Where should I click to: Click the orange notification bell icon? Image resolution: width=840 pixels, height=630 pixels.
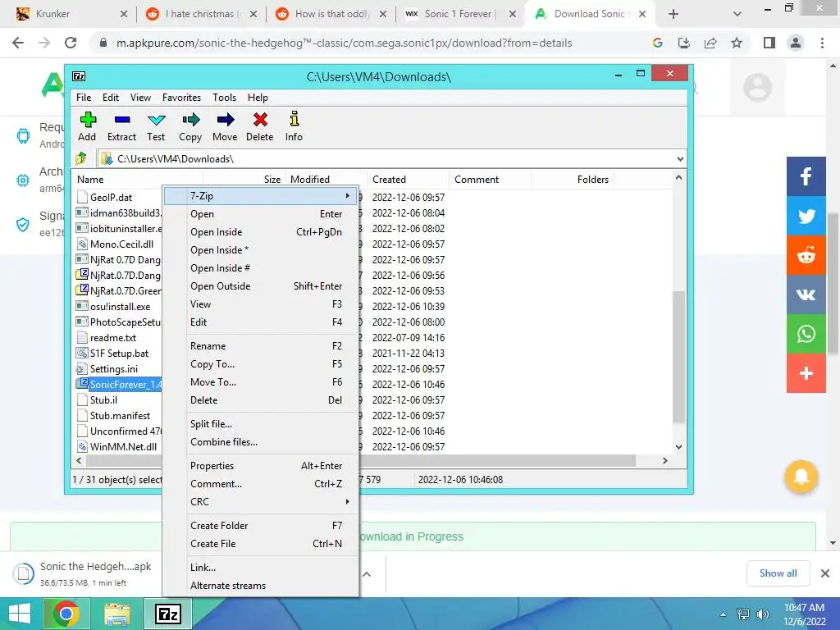click(x=801, y=477)
